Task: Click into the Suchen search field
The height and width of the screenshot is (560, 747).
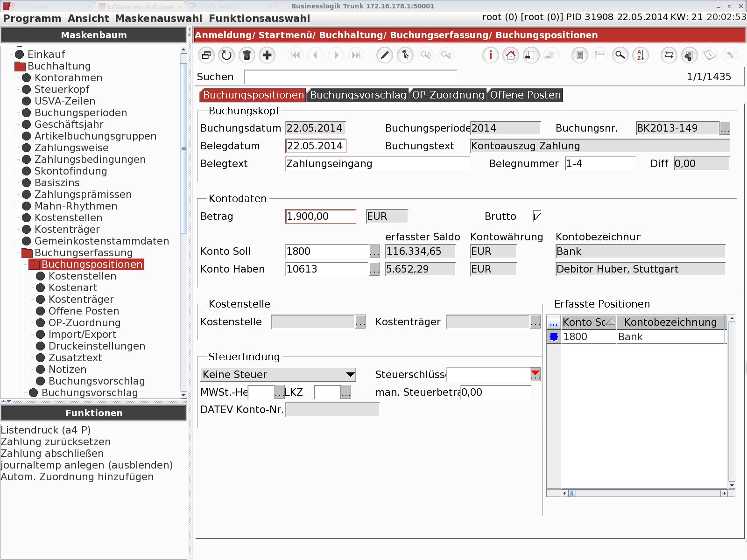Action: click(351, 77)
